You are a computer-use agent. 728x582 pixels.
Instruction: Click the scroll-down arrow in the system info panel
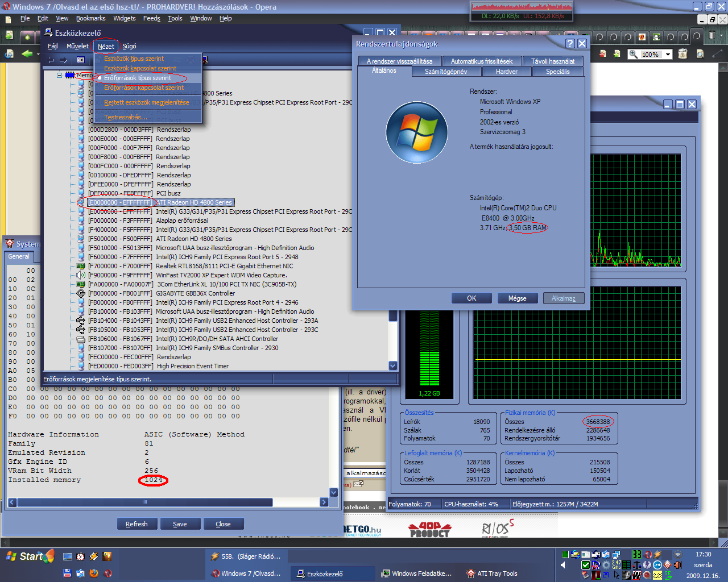[334, 492]
